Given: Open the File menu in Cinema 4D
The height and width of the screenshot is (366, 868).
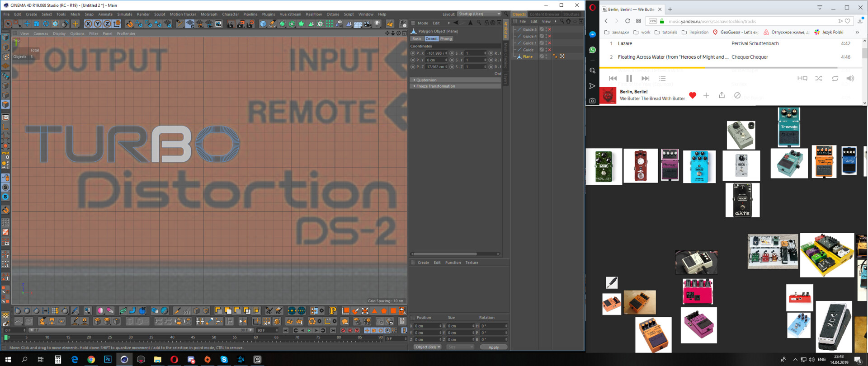Looking at the screenshot, I should (x=6, y=14).
